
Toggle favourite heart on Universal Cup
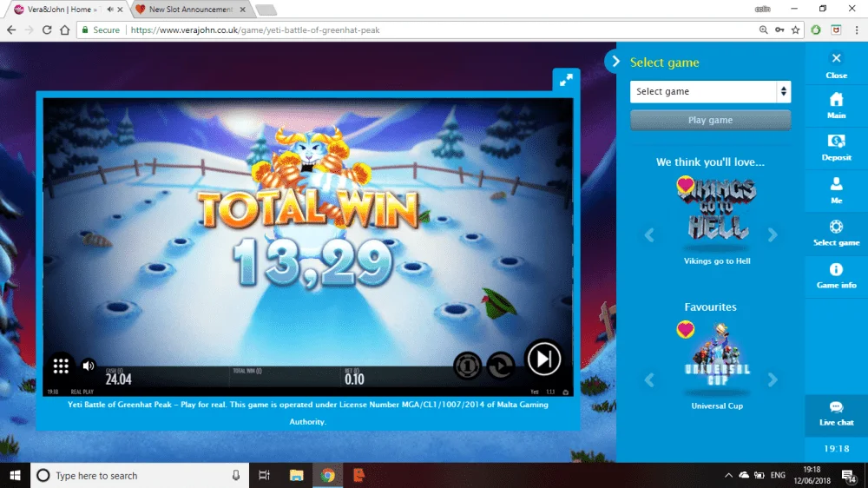point(686,330)
